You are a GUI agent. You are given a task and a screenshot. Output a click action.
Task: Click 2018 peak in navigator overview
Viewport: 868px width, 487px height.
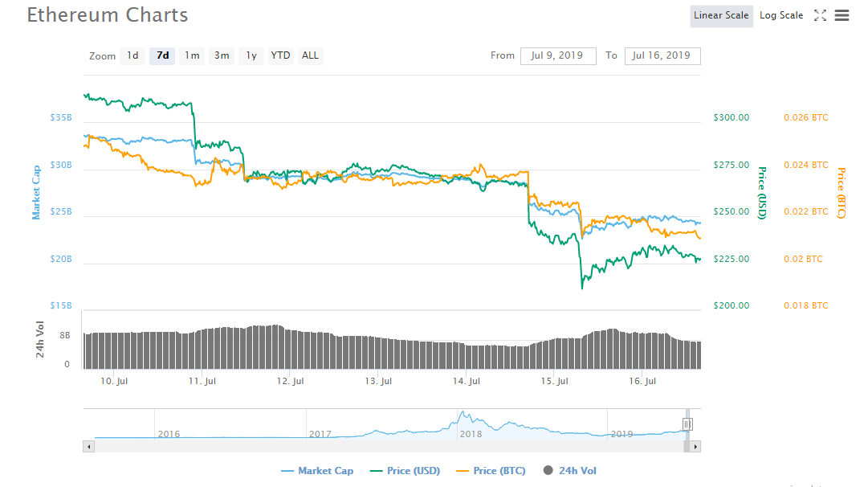coord(463,413)
